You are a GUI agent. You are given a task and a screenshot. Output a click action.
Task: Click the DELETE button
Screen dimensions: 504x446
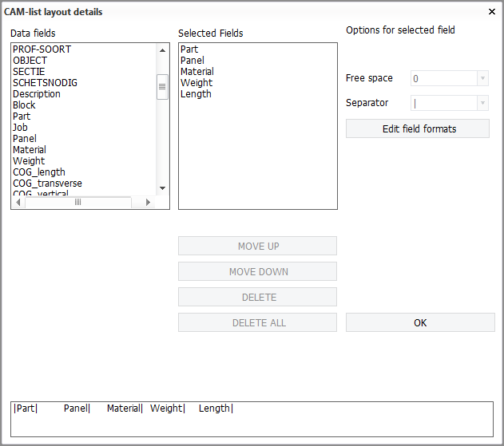(257, 297)
